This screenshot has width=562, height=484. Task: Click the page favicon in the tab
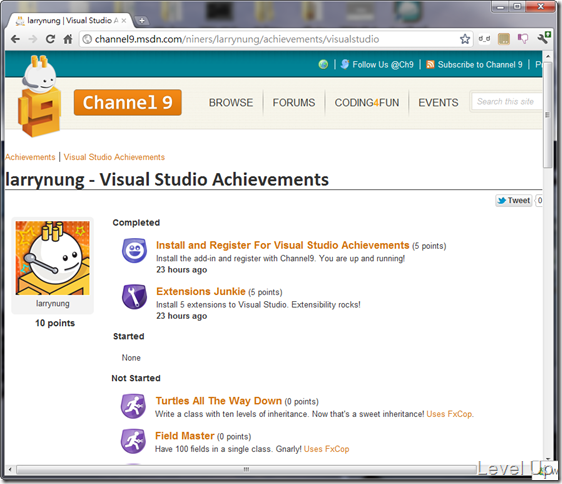[x=20, y=21]
